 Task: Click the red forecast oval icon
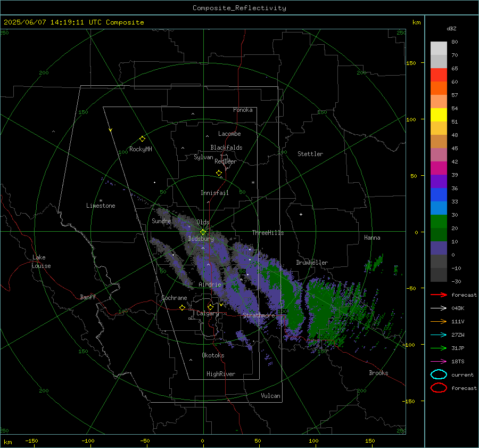pyautogui.click(x=439, y=388)
